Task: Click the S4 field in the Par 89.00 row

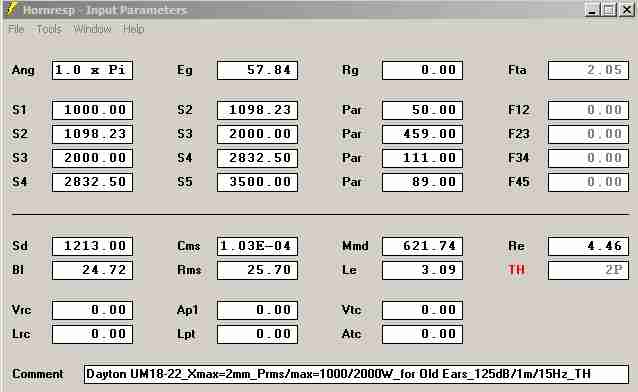Action: [x=92, y=182]
